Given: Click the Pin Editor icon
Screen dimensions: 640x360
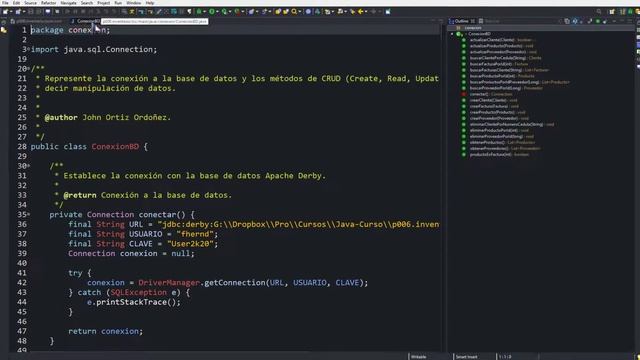Looking at the screenshot, I should [388, 12].
